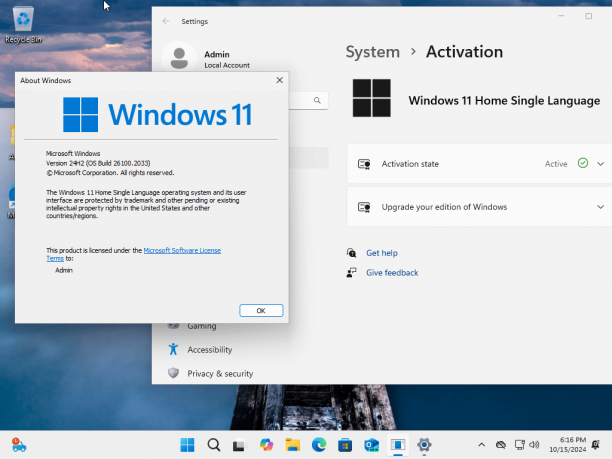Viewport: 612px width, 459px height.
Task: Click the Activation state certificate icon
Action: pyautogui.click(x=364, y=164)
